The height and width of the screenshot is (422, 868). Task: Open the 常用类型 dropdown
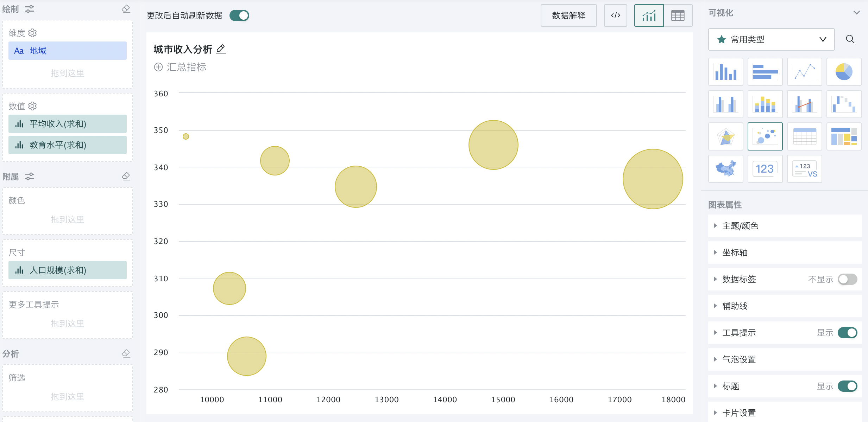pyautogui.click(x=771, y=39)
